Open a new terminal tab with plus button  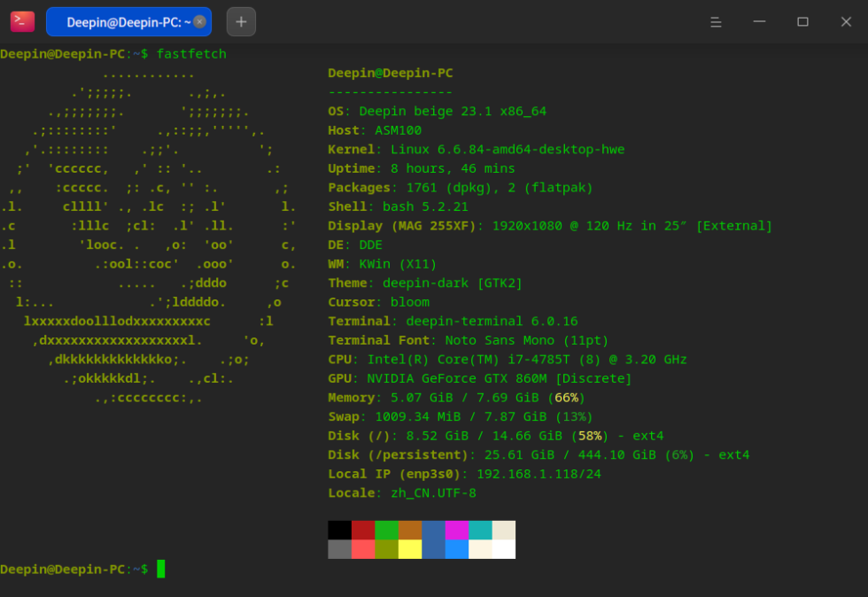(x=241, y=21)
